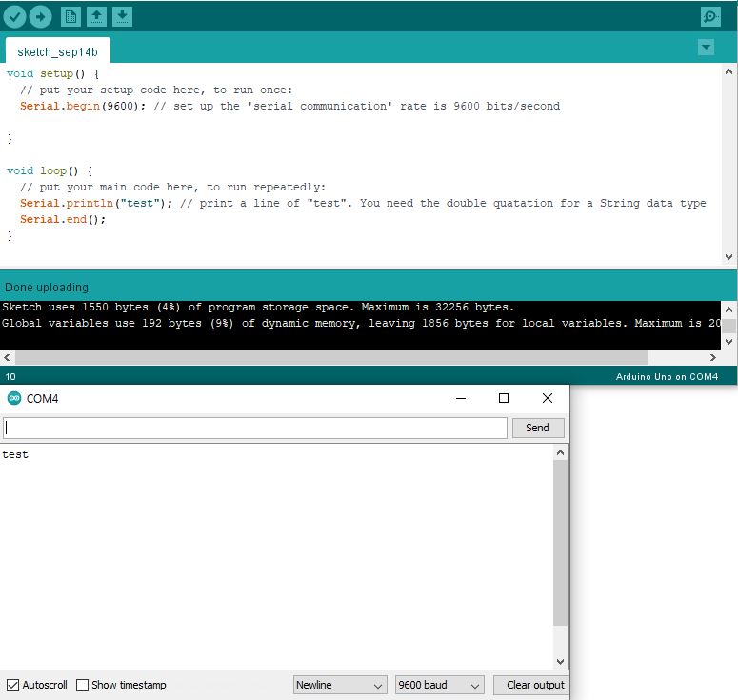Expand the tab menu dropdown arrow
The image size is (738, 700).
point(706,47)
